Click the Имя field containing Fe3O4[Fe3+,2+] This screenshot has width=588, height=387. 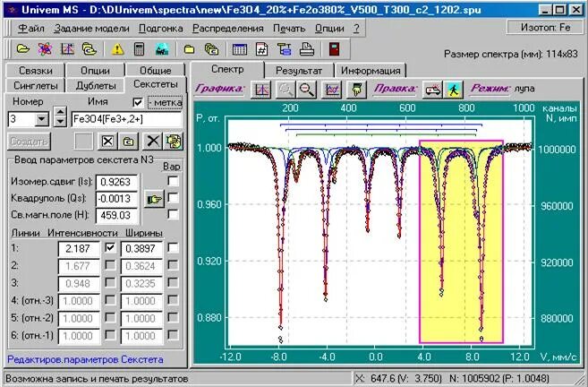(127, 119)
